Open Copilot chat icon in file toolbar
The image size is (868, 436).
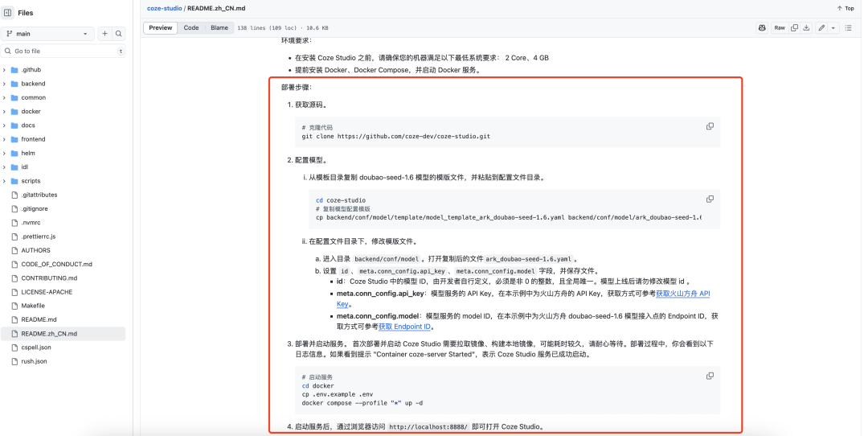pos(762,27)
